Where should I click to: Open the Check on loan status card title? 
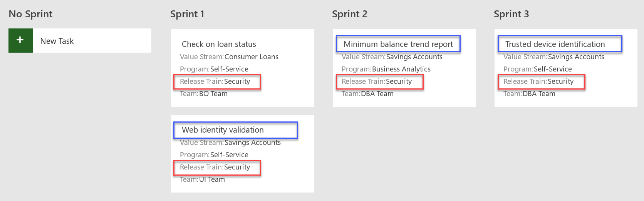219,44
